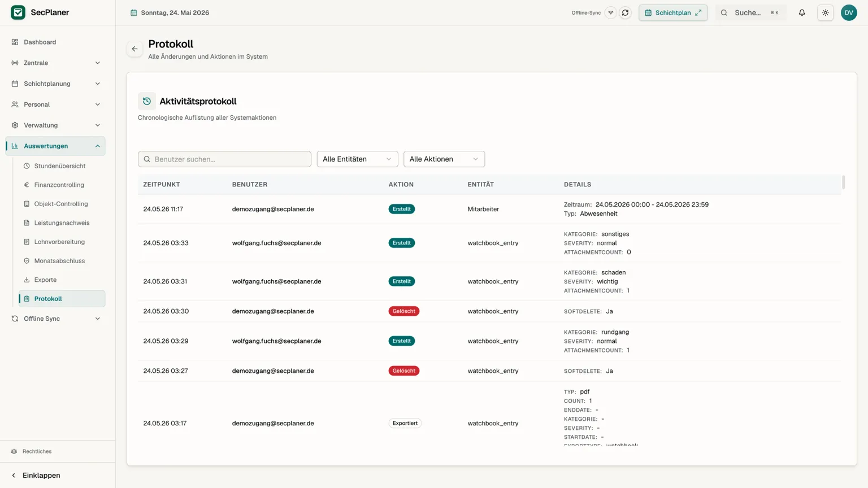Screen dimensions: 868x488
Task: Click the Verwaltung gear icon
Action: [x=15, y=125]
